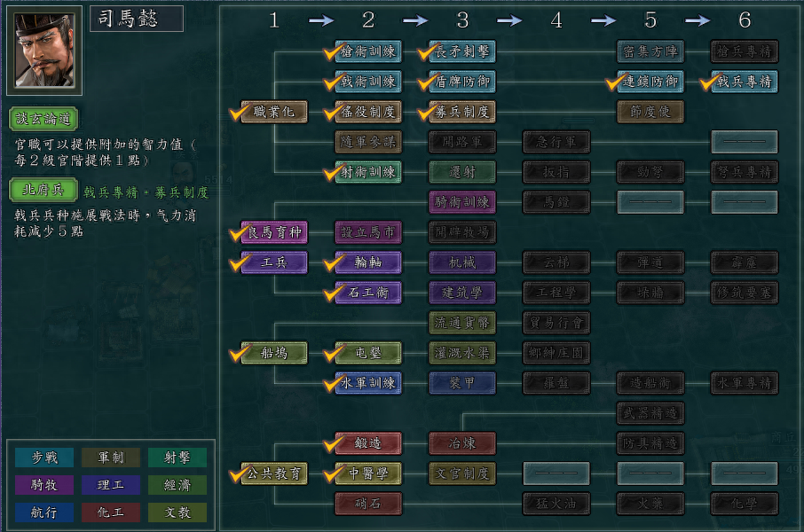Select the 蒙甲 tech node
The image size is (804, 532).
[x=462, y=383]
